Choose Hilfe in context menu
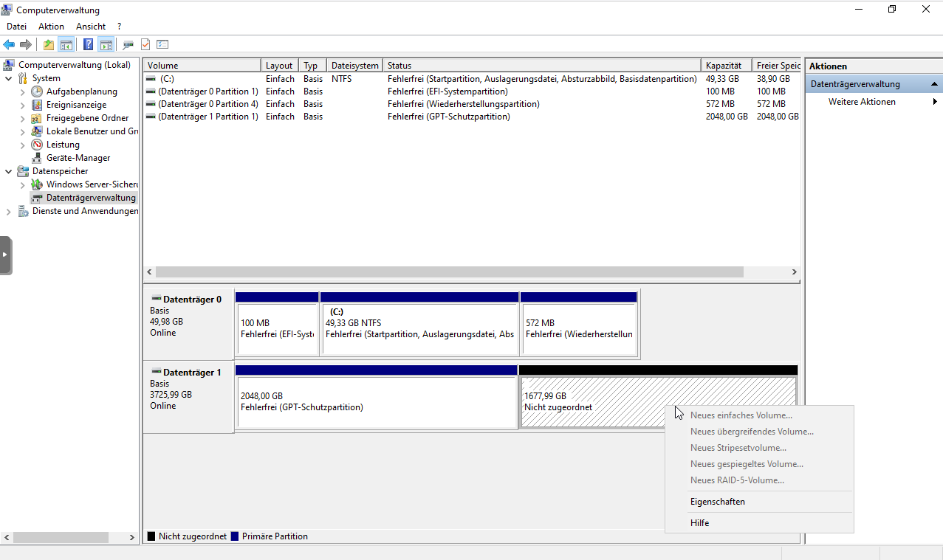Screen dimensions: 943x560 point(759,523)
